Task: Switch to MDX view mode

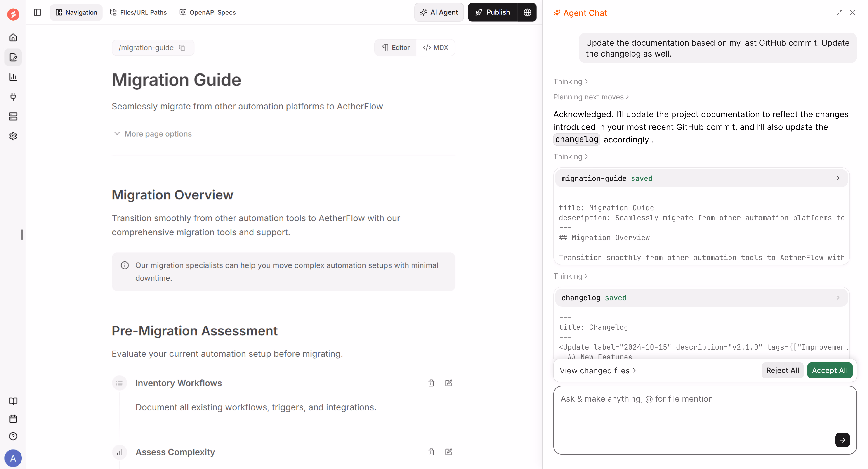Action: click(x=435, y=47)
